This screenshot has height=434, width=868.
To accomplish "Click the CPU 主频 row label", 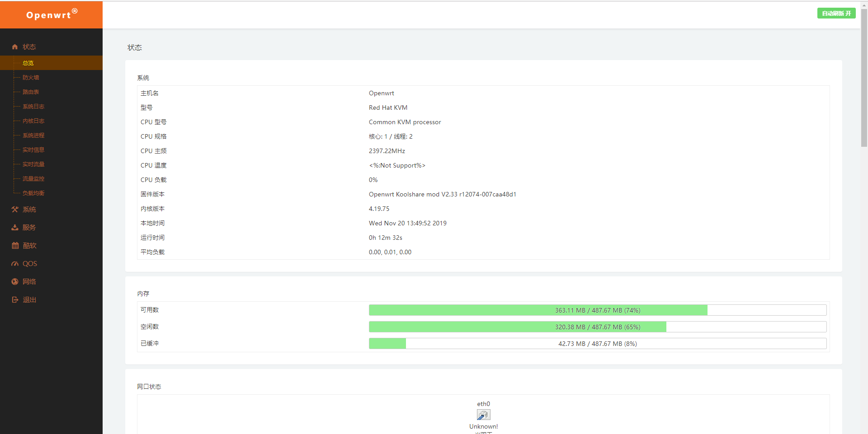I will (154, 151).
